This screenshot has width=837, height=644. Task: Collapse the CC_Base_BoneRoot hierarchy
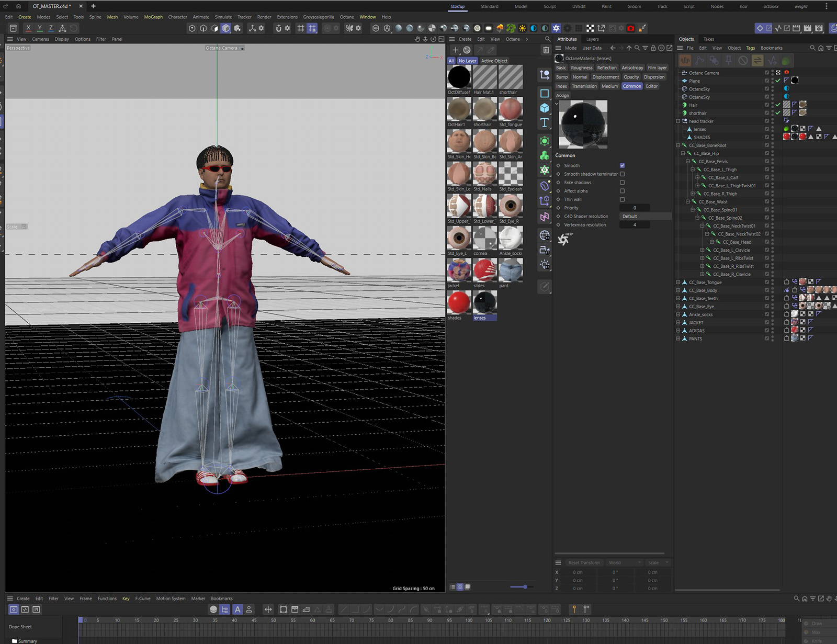point(678,145)
